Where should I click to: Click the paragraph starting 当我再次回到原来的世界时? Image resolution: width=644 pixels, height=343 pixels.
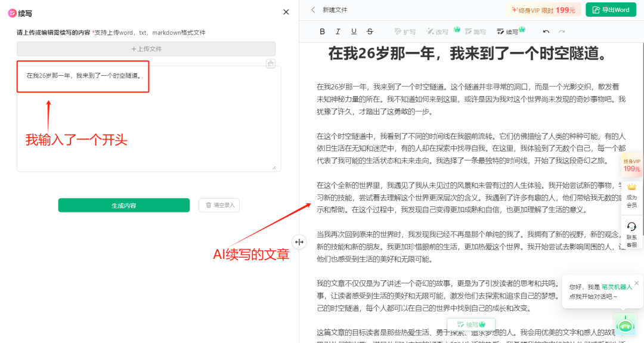point(471,246)
